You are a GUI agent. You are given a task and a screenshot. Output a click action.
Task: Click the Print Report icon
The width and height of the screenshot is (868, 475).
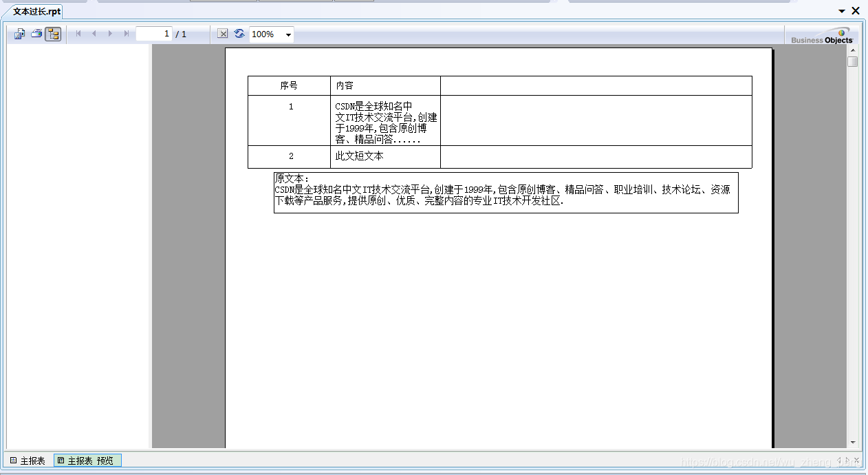click(x=36, y=34)
